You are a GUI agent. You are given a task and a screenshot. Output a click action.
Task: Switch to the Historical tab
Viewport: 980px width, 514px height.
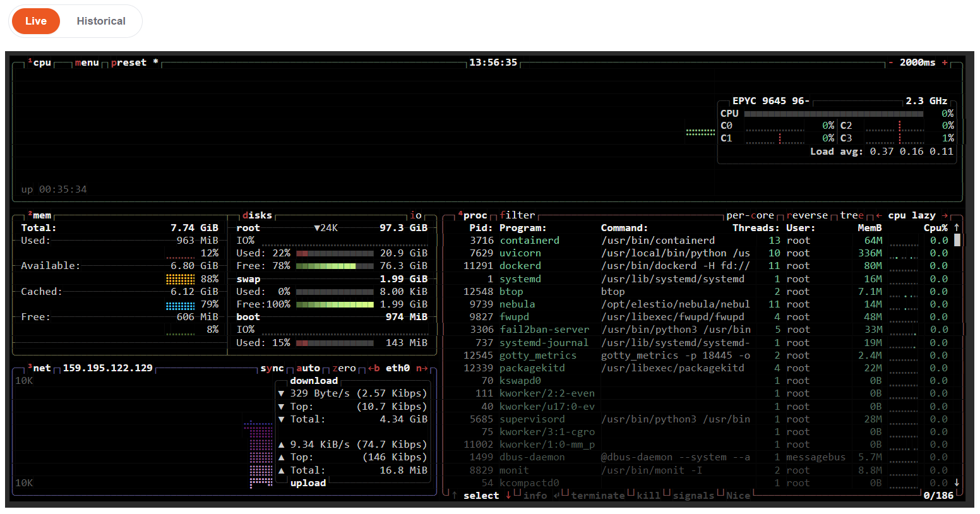101,21
